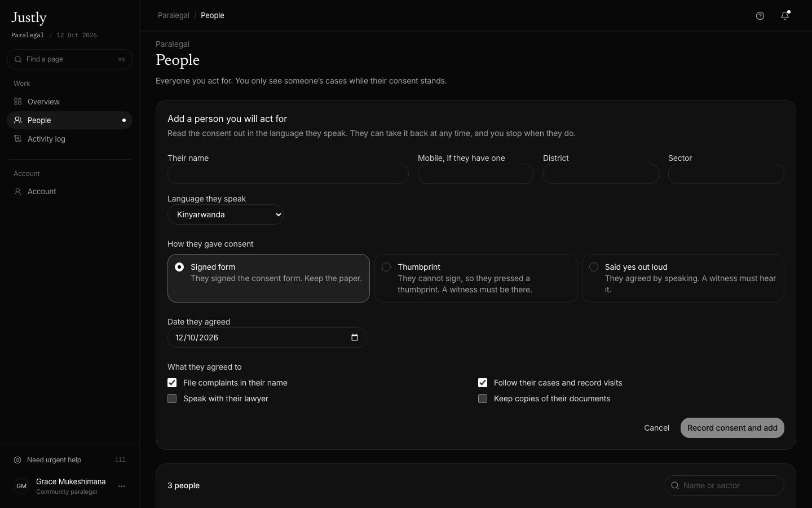Screen dimensions: 812x508
Task: Select Said yes out loud option
Action: [x=683, y=278]
